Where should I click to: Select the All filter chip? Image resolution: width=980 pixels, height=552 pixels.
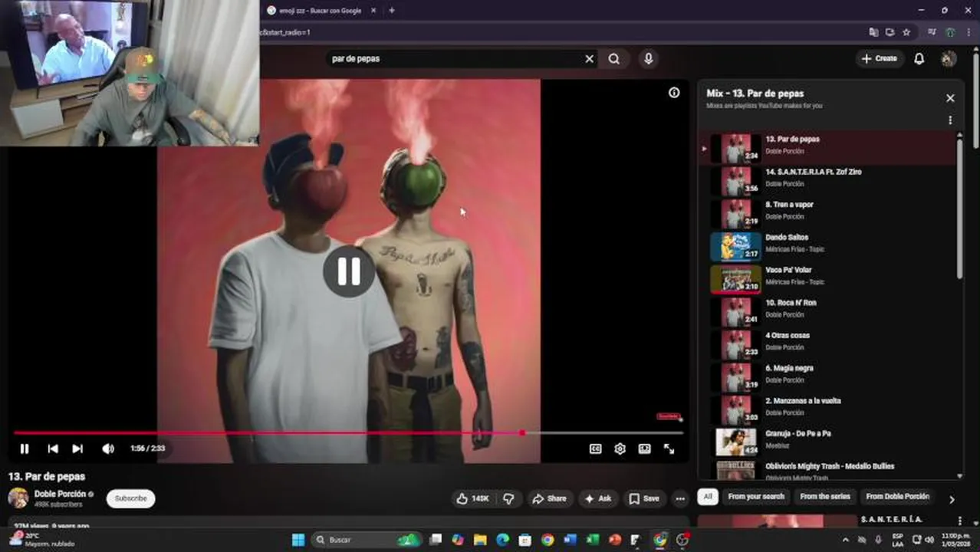point(708,497)
